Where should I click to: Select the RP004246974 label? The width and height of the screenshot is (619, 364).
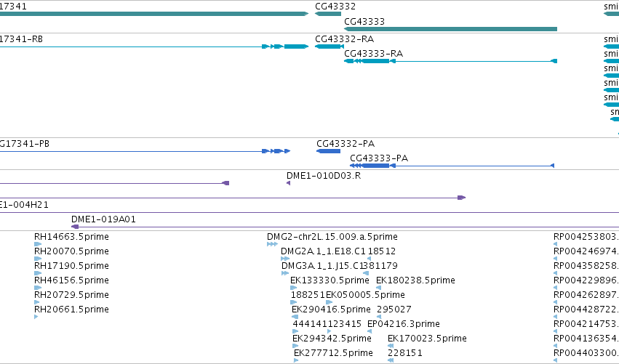coord(586,251)
